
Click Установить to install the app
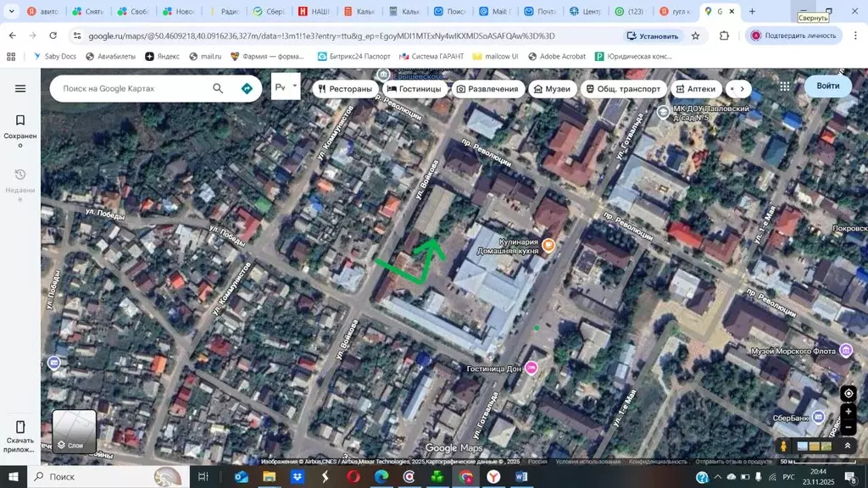[x=651, y=36]
